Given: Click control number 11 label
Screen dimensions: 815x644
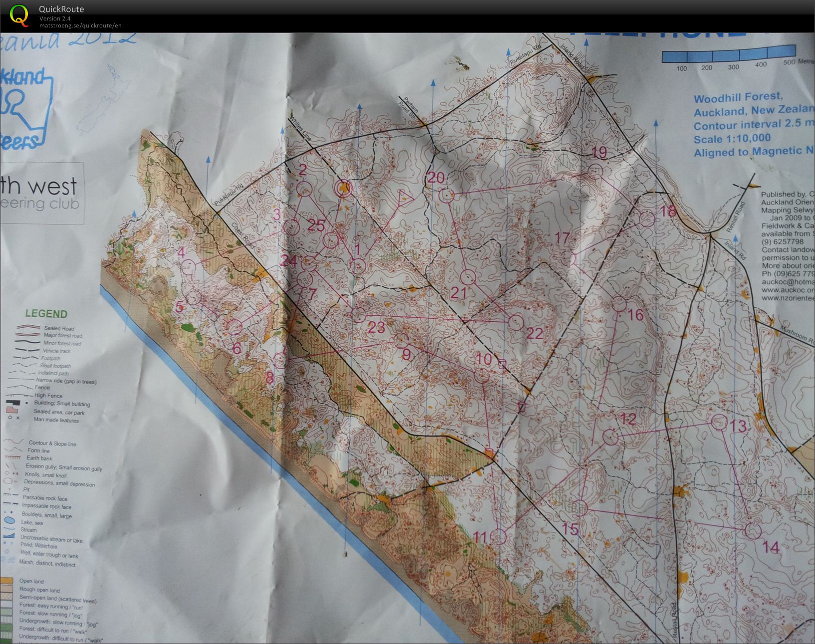Looking at the screenshot, I should (x=480, y=537).
